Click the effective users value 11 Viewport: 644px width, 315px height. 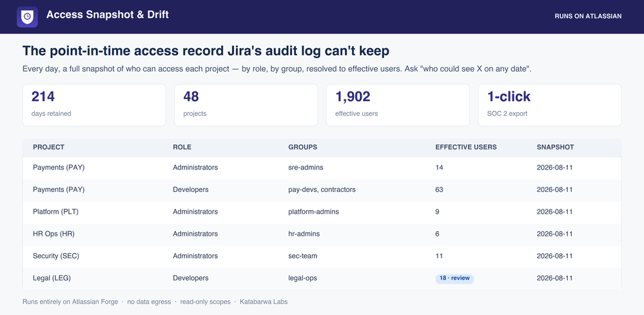[439, 256]
